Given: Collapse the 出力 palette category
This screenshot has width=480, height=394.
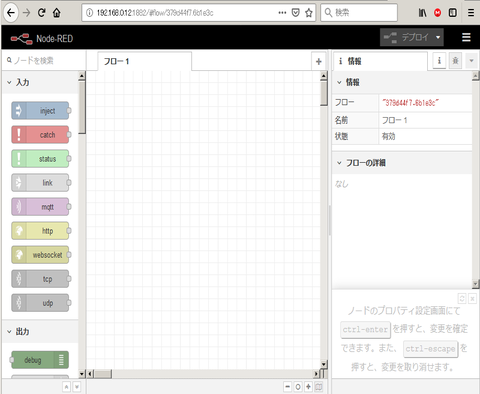Looking at the screenshot, I should (40, 332).
